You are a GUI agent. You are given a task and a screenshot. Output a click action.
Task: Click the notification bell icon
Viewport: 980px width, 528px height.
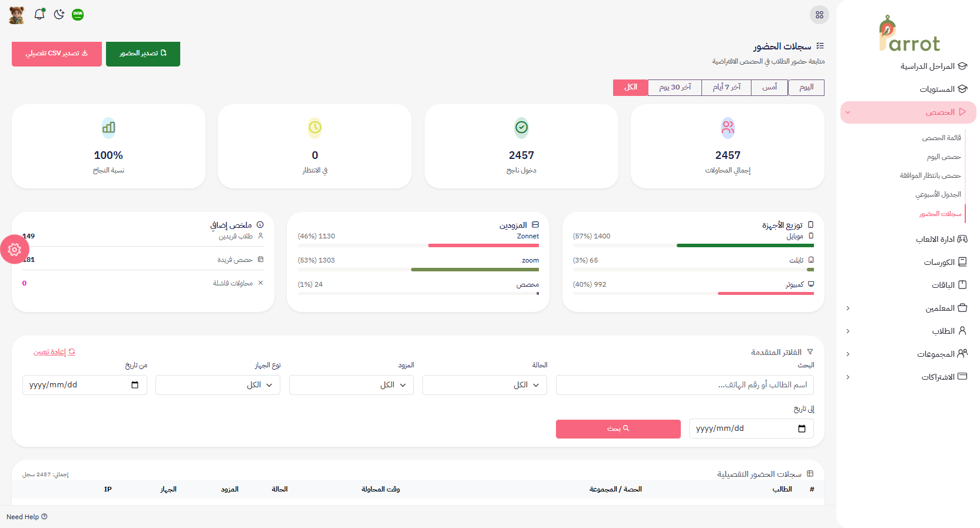pyautogui.click(x=39, y=15)
